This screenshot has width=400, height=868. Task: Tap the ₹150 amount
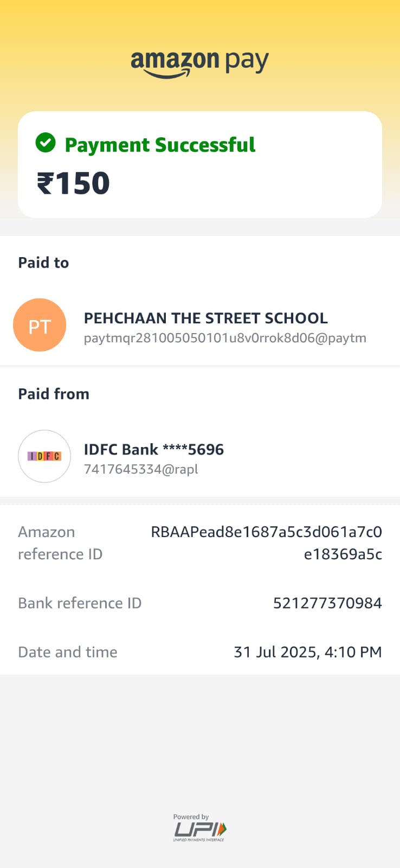73,183
